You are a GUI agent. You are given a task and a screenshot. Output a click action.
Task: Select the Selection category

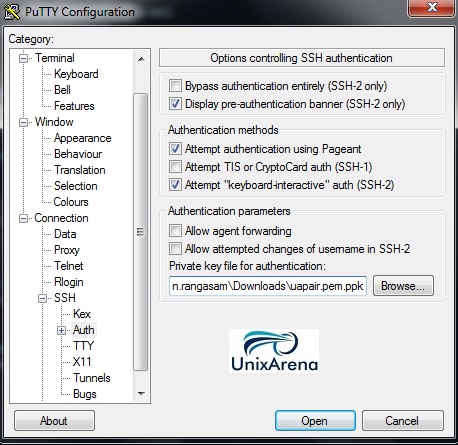click(76, 186)
